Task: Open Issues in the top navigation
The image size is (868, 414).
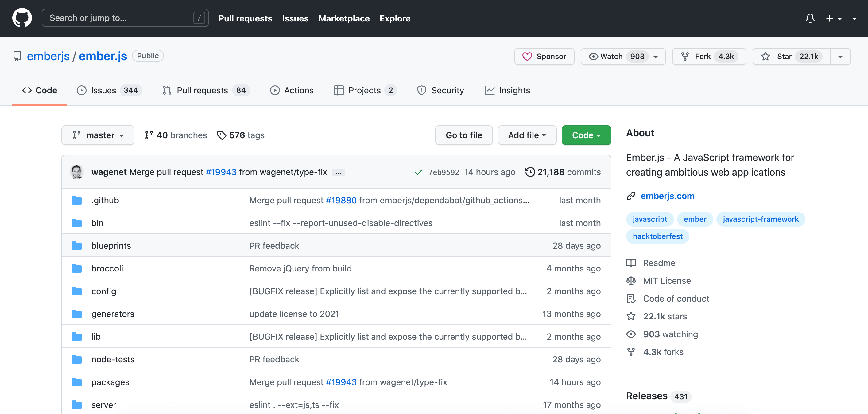Action: (295, 18)
